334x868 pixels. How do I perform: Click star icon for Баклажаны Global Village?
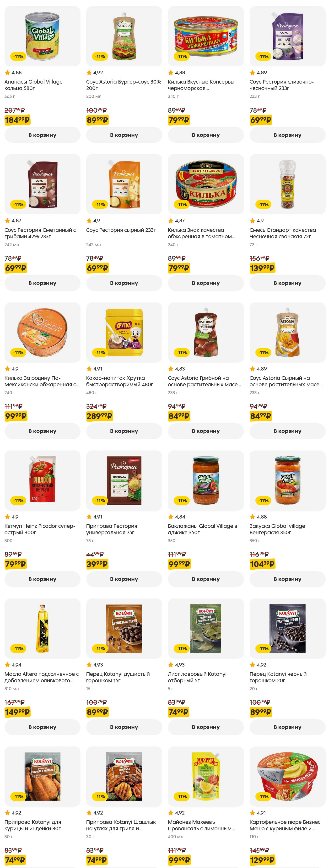(x=171, y=517)
